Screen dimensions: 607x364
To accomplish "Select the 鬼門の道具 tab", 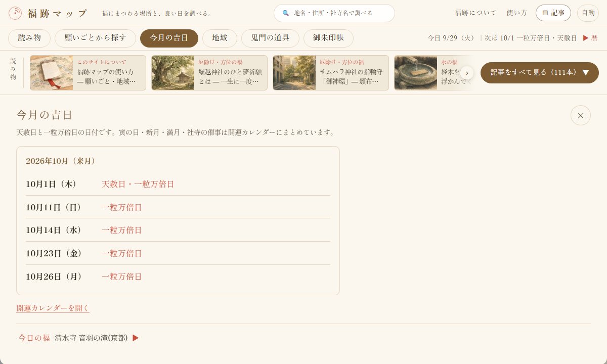I will [270, 38].
